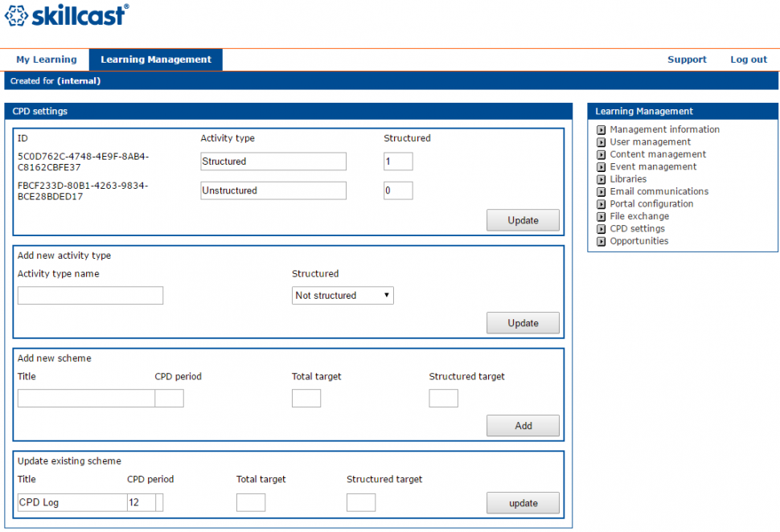Screen dimensions: 780x532
Task: Switch to My Learning tab
Action: point(47,59)
